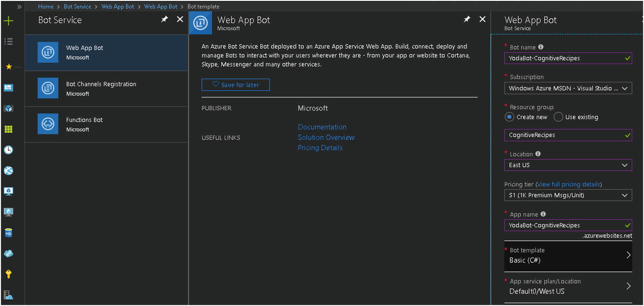Expand App service plan/Location option
This screenshot has width=644, height=306.
568,287
